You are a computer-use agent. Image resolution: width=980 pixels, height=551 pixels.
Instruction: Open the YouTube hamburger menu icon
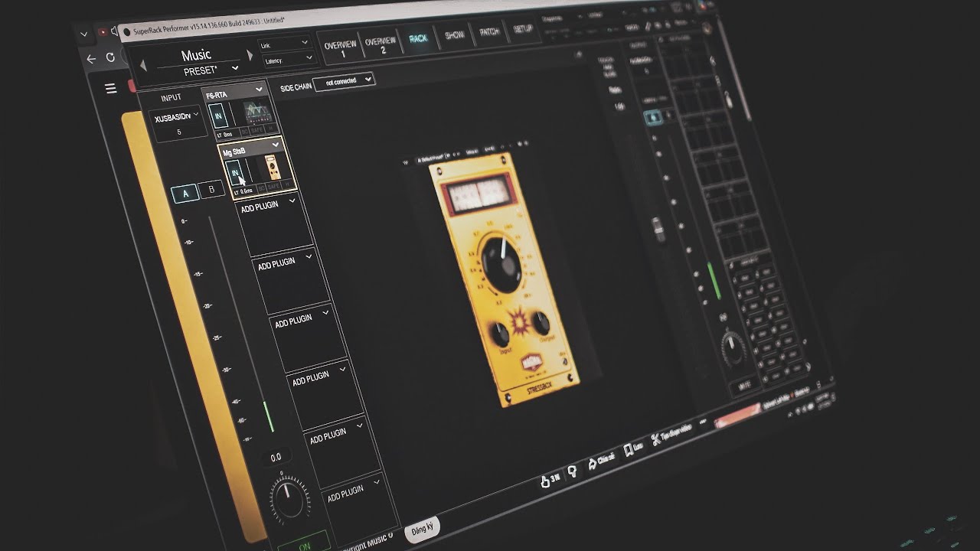[x=111, y=89]
